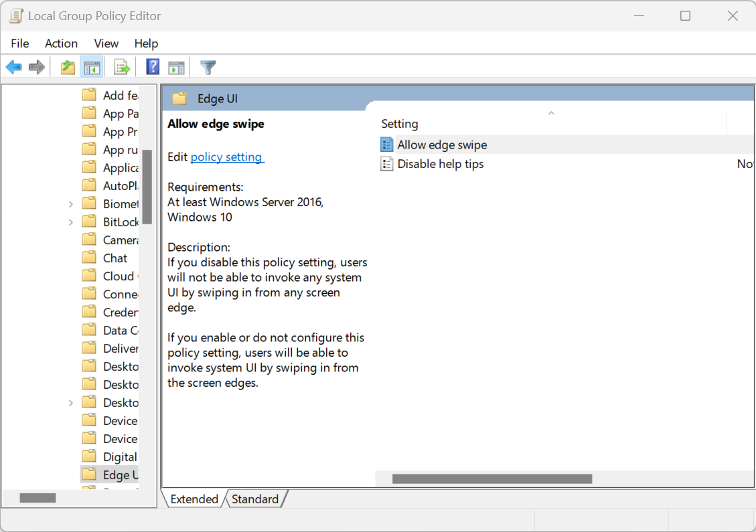756x532 pixels.
Task: Toggle Show/Hide Action Pane icon
Action: pos(177,68)
